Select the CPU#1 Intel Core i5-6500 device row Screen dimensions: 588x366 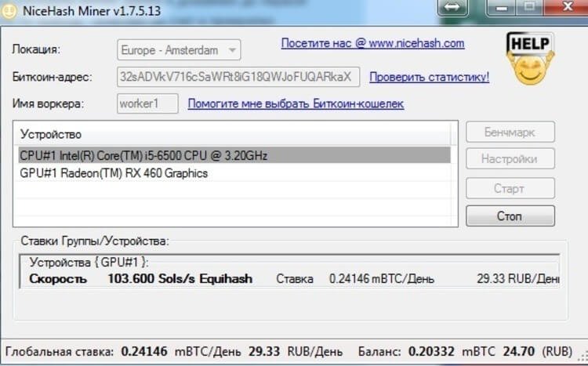click(232, 155)
